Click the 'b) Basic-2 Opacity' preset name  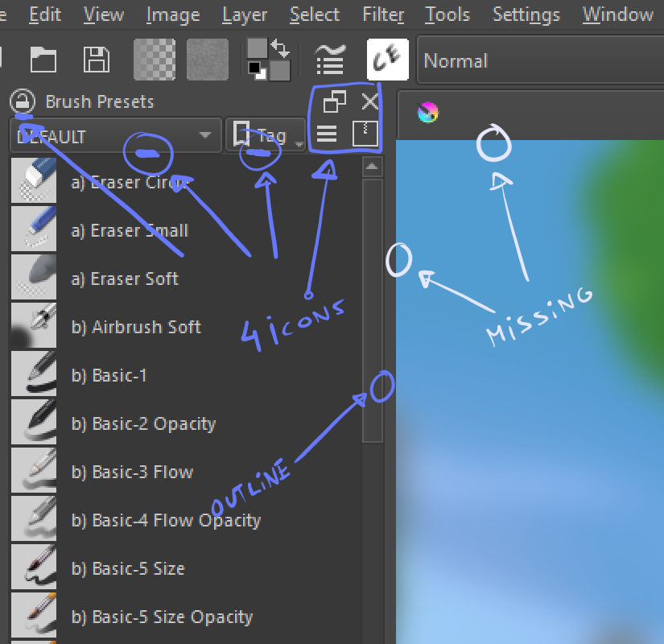coord(143,424)
